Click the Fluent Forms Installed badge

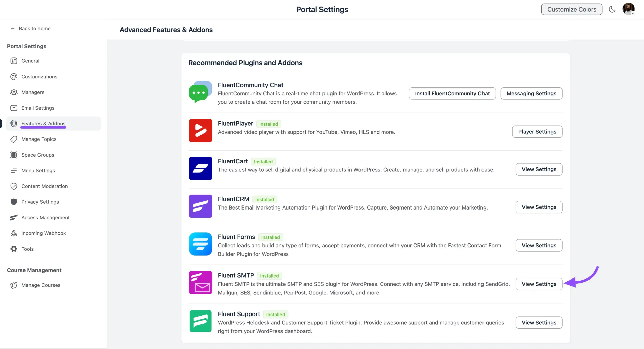point(270,237)
